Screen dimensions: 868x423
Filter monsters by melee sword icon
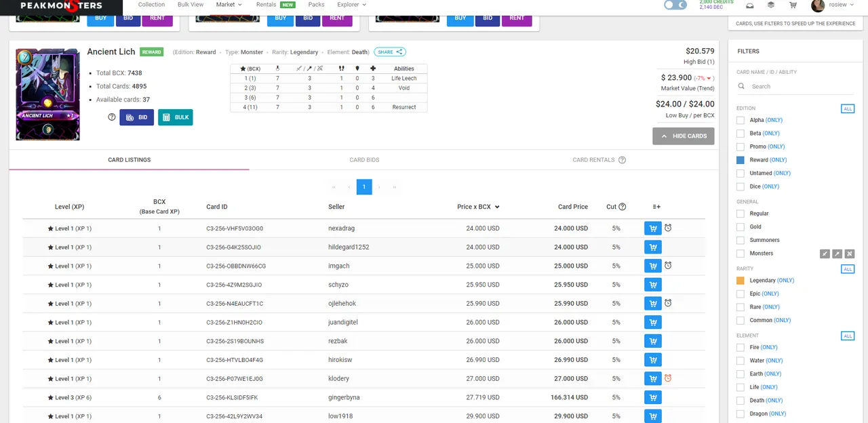click(825, 254)
